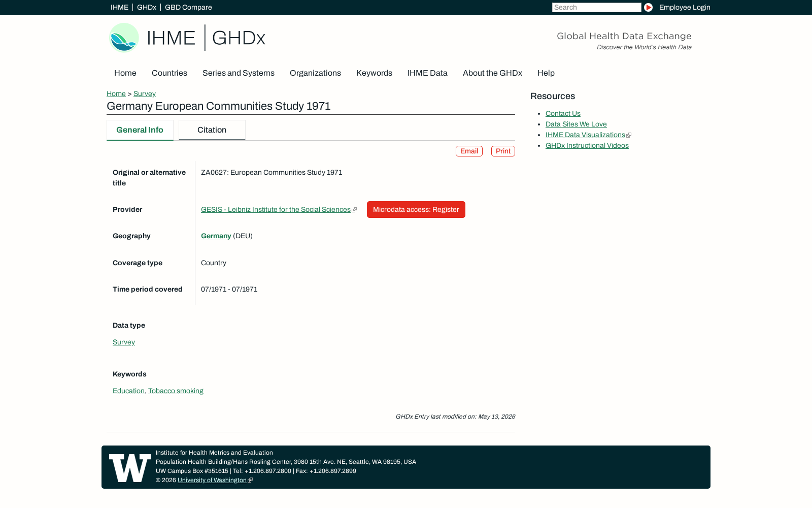Click the GHDx wordmark in header
Viewport: 812px width, 508px height.
239,38
